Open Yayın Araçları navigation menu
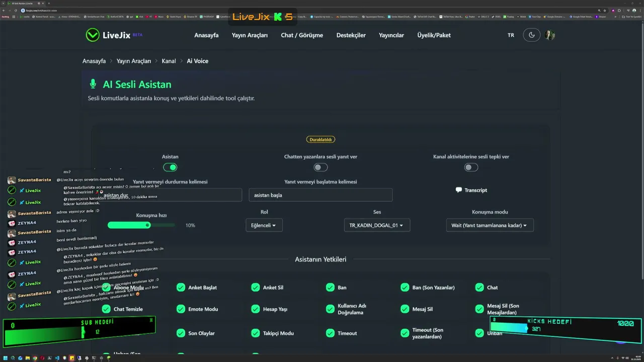 (250, 35)
